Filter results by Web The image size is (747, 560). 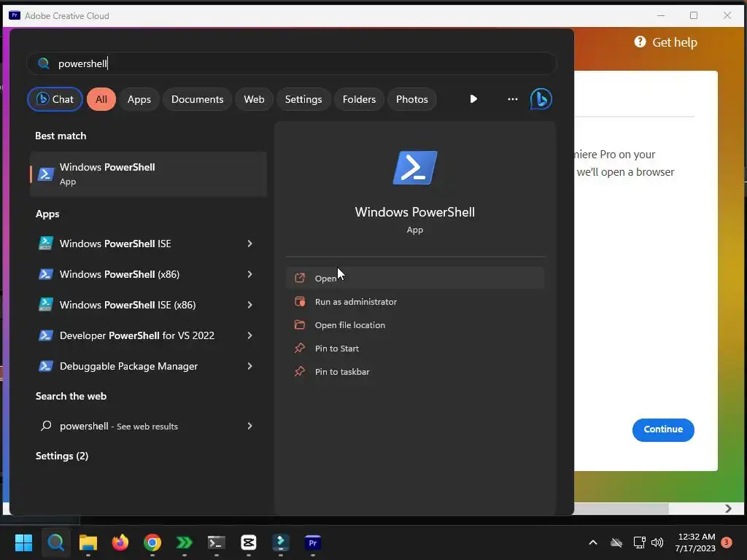pos(254,99)
